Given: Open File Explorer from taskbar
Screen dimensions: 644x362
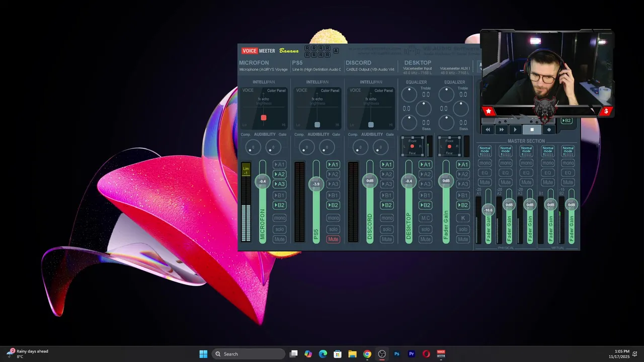Looking at the screenshot, I should (352, 354).
